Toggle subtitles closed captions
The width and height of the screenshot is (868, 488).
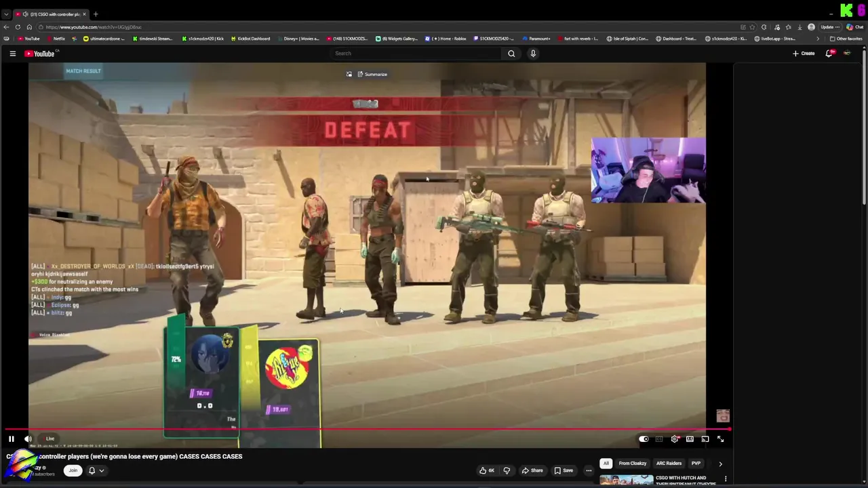point(659,439)
